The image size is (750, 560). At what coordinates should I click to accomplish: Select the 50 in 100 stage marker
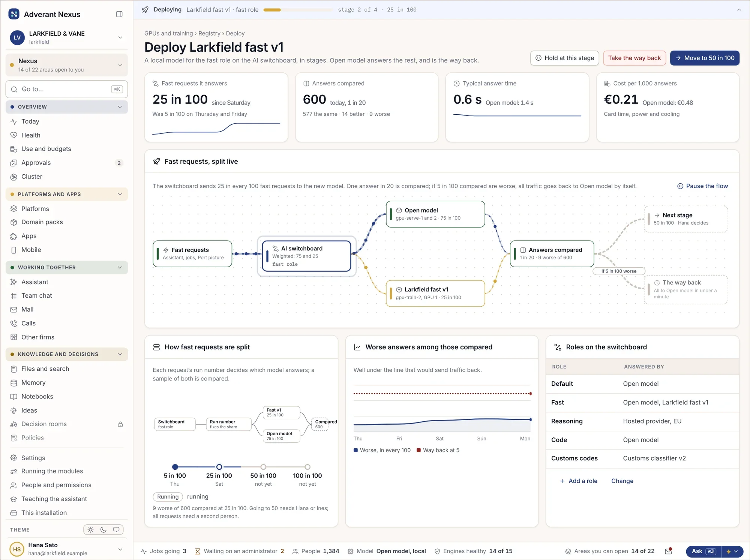pos(263,467)
